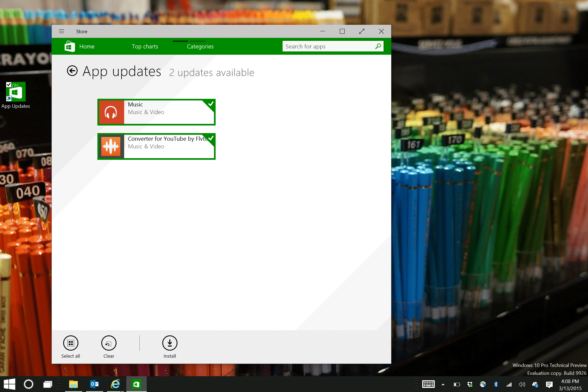Open the Windows Start menu
The image size is (588, 392).
click(10, 384)
